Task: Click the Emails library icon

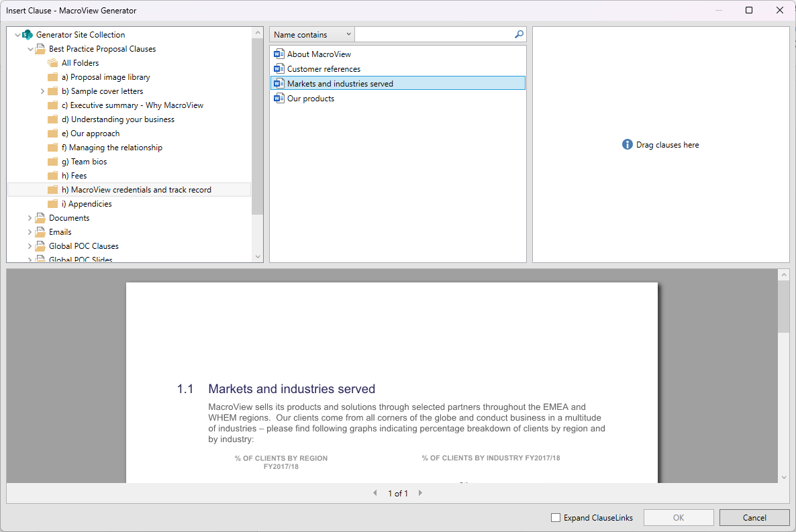Action: [40, 232]
